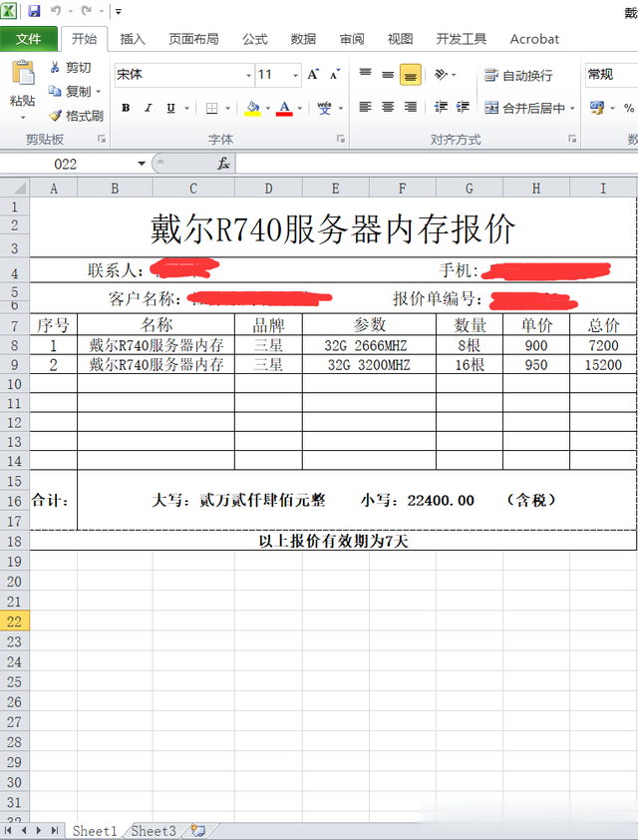
Task: Open the font (字体) dialog launcher
Action: pyautogui.click(x=340, y=140)
